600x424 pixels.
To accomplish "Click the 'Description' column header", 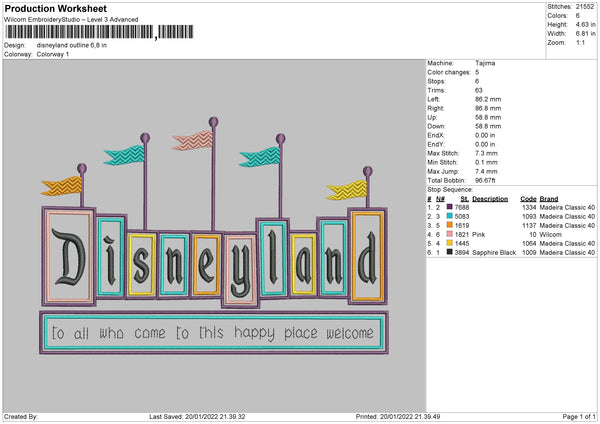I will (490, 199).
